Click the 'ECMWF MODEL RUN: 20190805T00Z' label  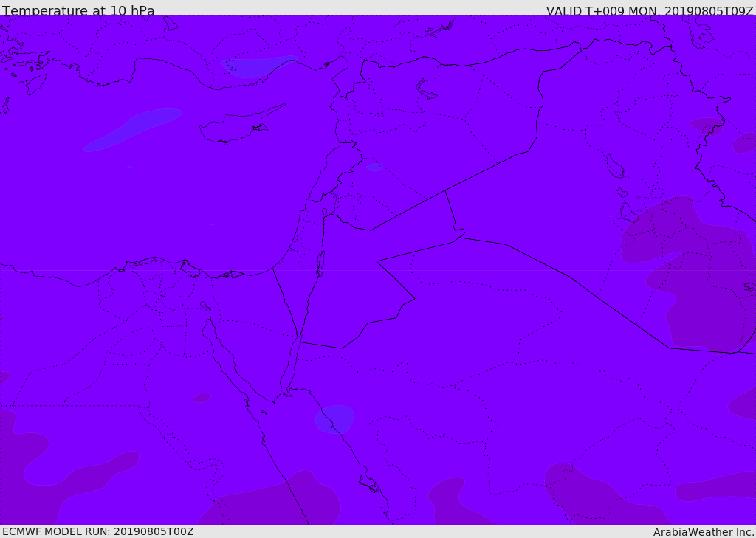coord(98,532)
